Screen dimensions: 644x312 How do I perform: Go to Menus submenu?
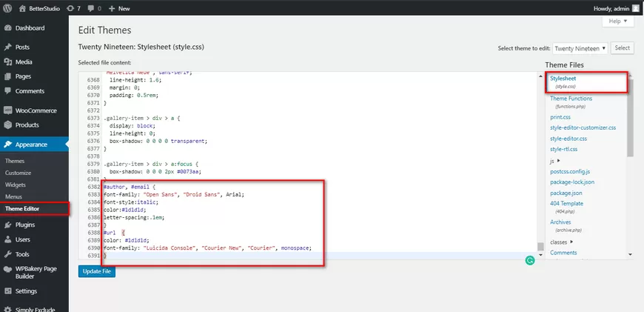click(x=13, y=197)
